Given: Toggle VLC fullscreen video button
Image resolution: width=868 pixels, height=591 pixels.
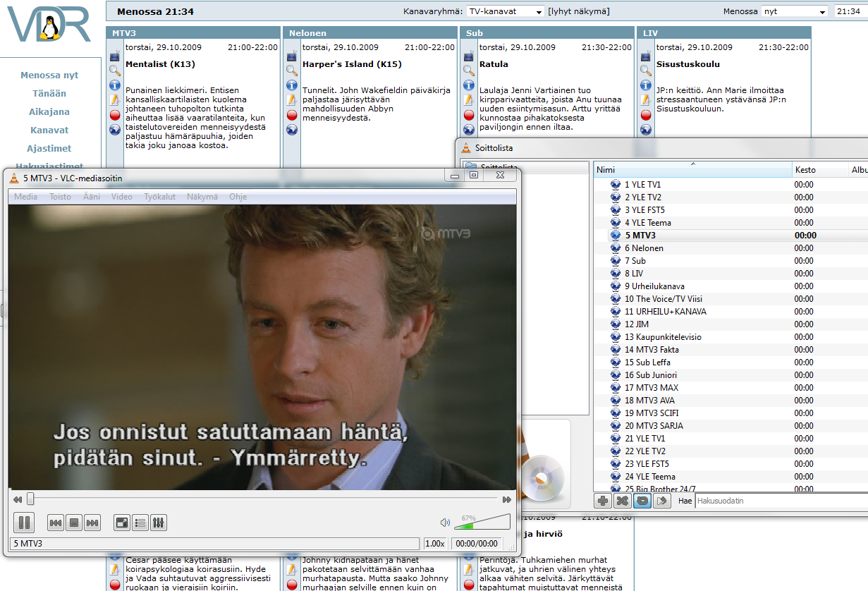Looking at the screenshot, I should (122, 523).
